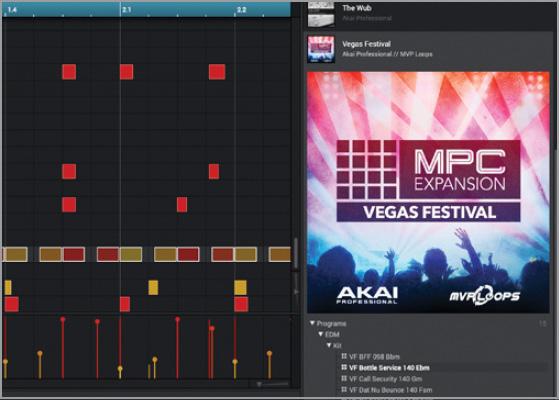Collapse the Programs folder in the browser
The width and height of the screenshot is (559, 400).
tap(312, 323)
